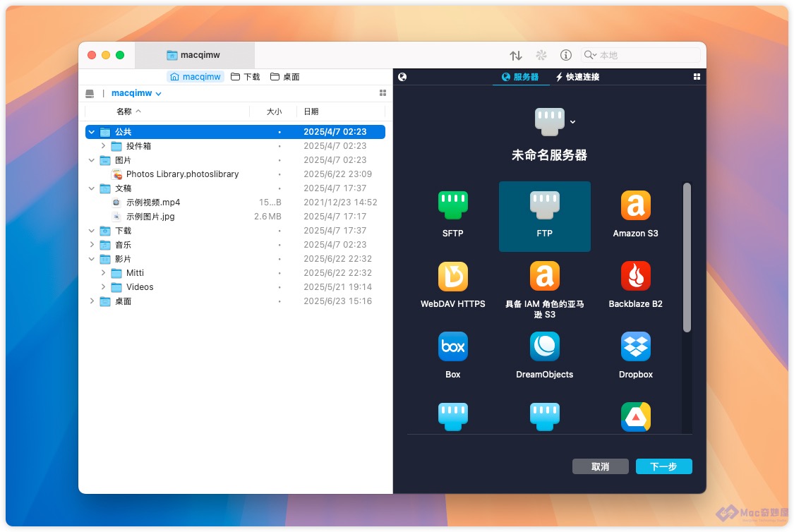This screenshot has height=532, width=794.
Task: Open the macqimw path dropdown
Action: [136, 93]
